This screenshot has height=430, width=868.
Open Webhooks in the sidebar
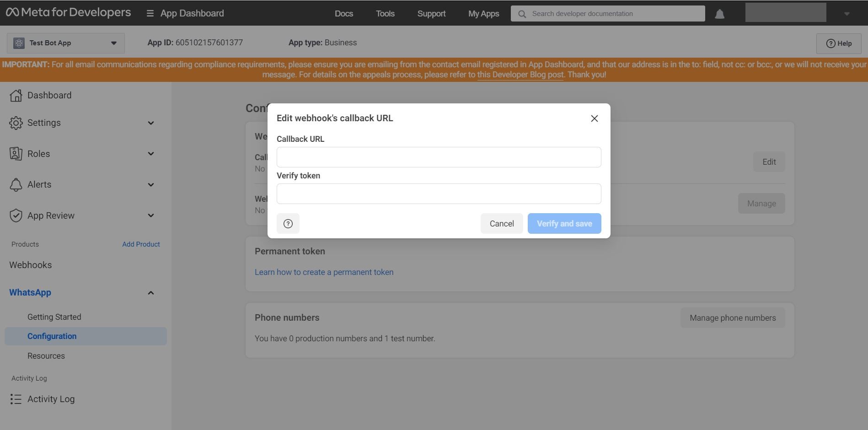coord(31,265)
